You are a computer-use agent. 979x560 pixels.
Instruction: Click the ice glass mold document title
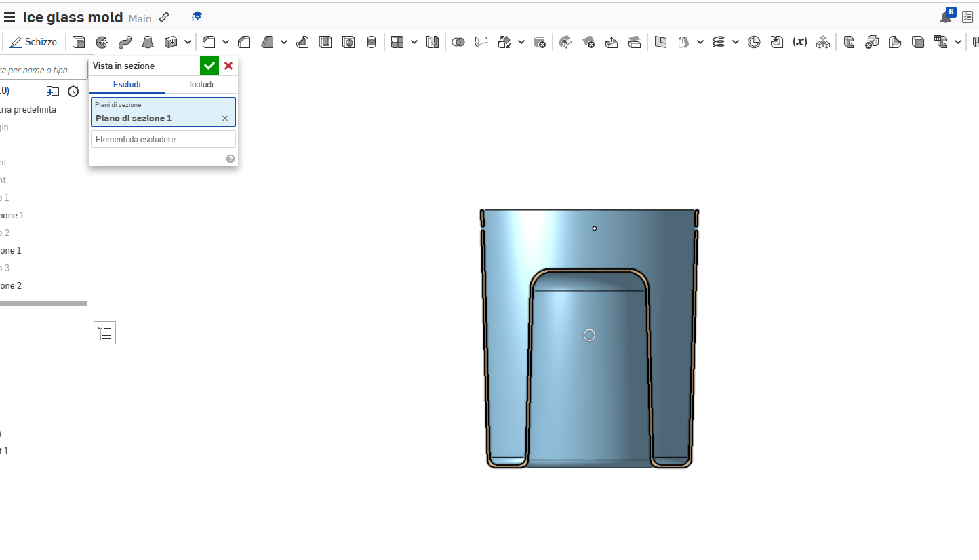pos(73,18)
